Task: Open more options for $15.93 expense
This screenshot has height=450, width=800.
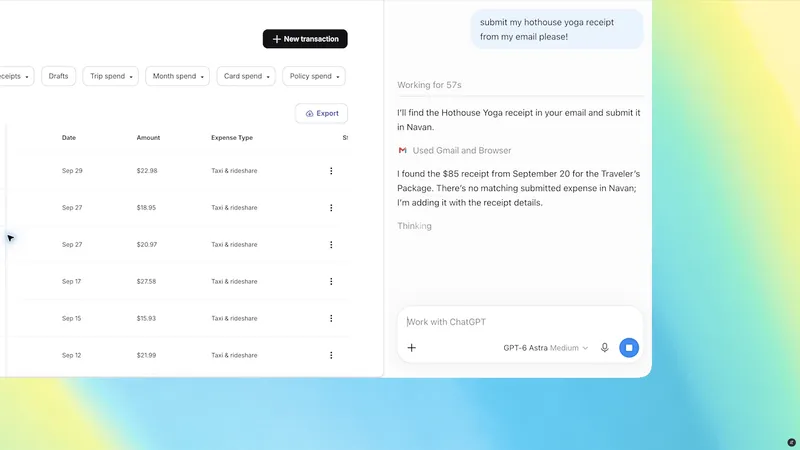Action: [331, 318]
